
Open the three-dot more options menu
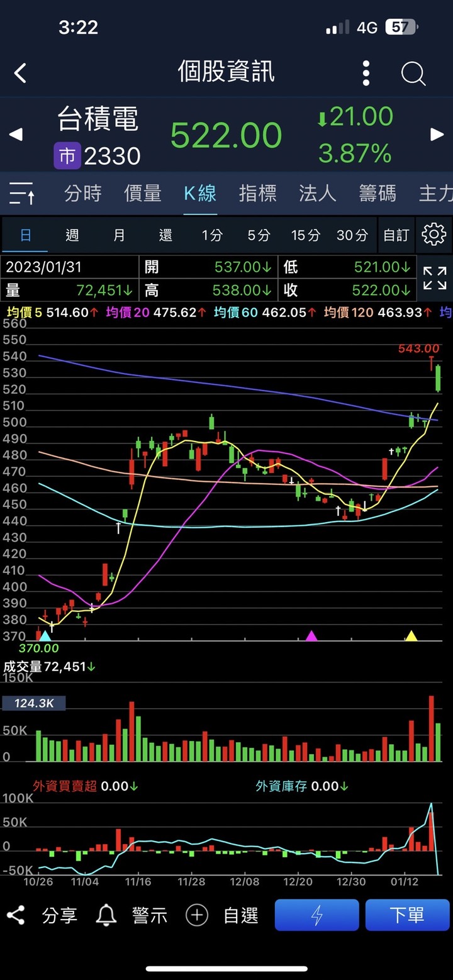click(366, 73)
